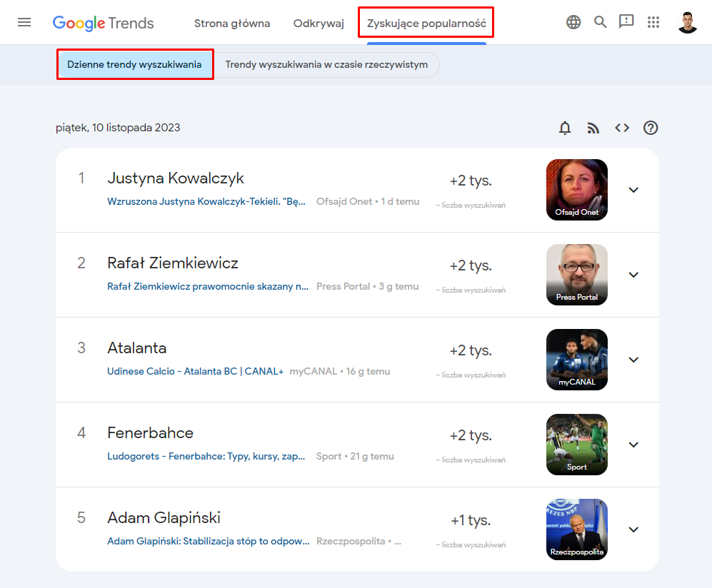Click the Atalanta trend title
712x588 pixels.
(136, 348)
